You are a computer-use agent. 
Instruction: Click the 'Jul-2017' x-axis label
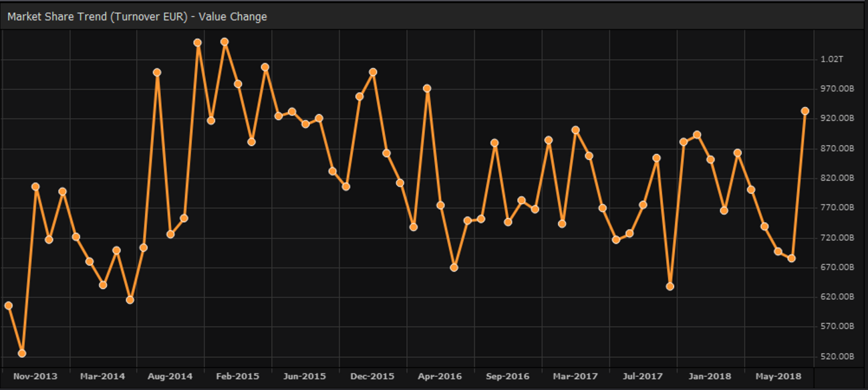click(643, 377)
